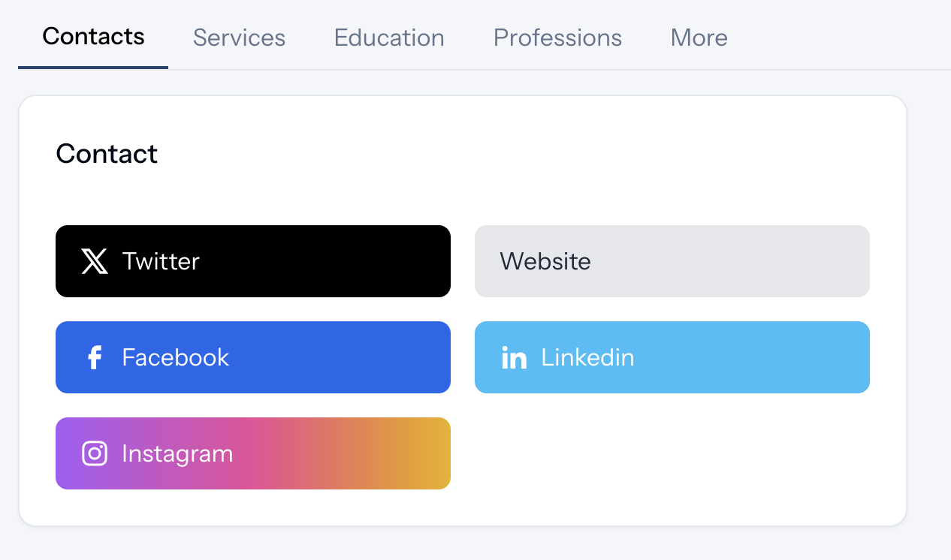Click the 'Website' text label
The width and height of the screenshot is (951, 560).
[x=545, y=261]
